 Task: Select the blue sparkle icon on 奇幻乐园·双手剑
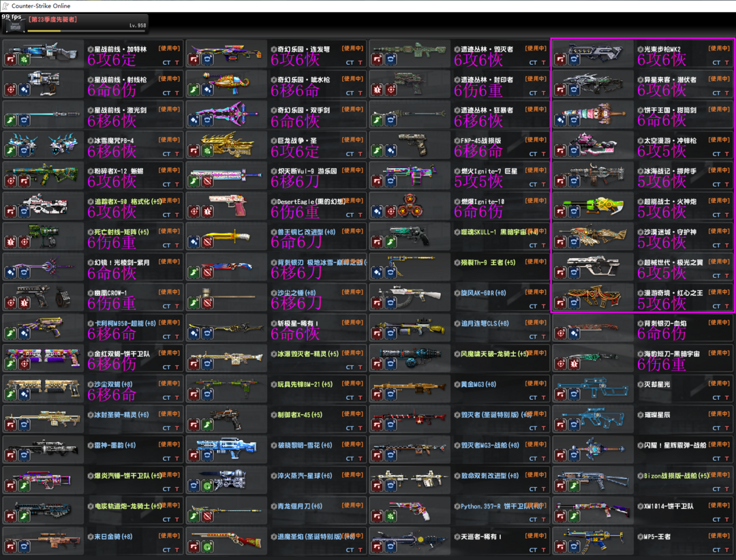(x=194, y=121)
